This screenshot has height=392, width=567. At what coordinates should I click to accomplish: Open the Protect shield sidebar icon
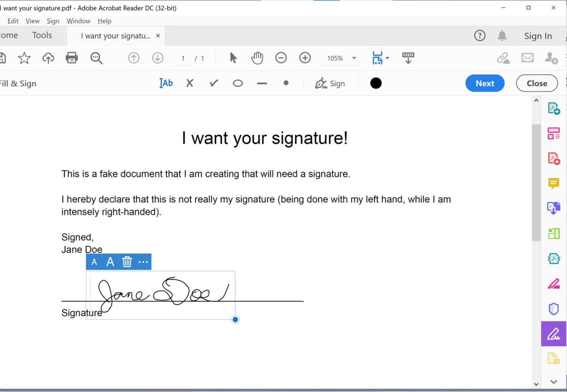[x=554, y=309]
